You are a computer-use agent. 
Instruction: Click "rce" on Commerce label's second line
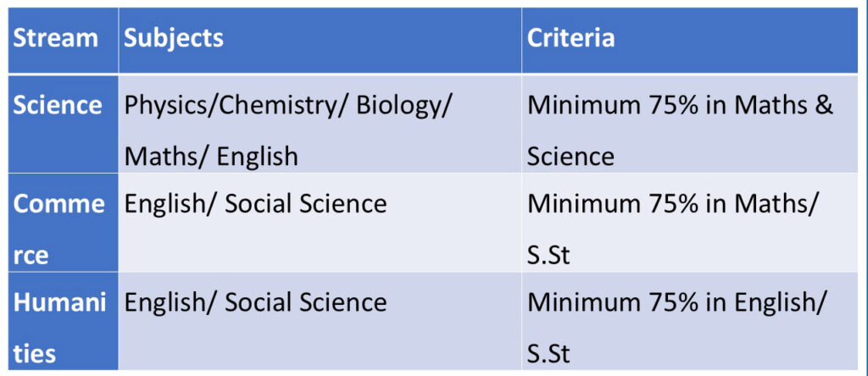31,255
